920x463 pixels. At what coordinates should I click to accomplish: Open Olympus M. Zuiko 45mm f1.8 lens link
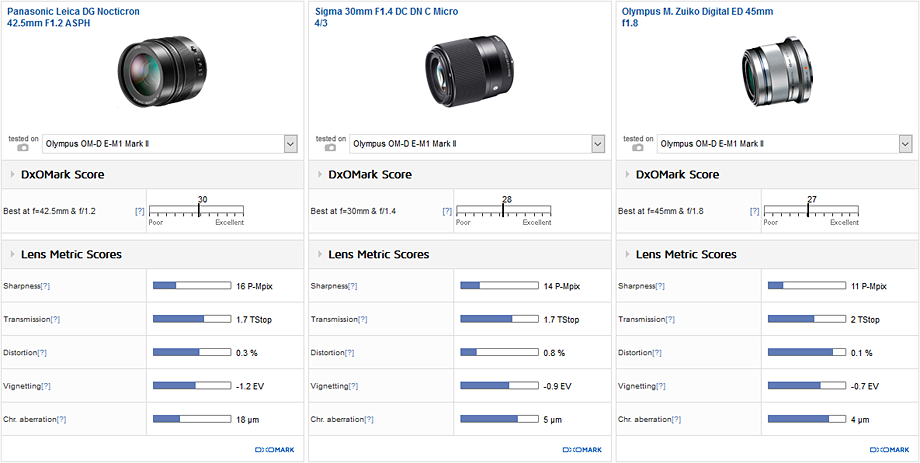coord(698,18)
